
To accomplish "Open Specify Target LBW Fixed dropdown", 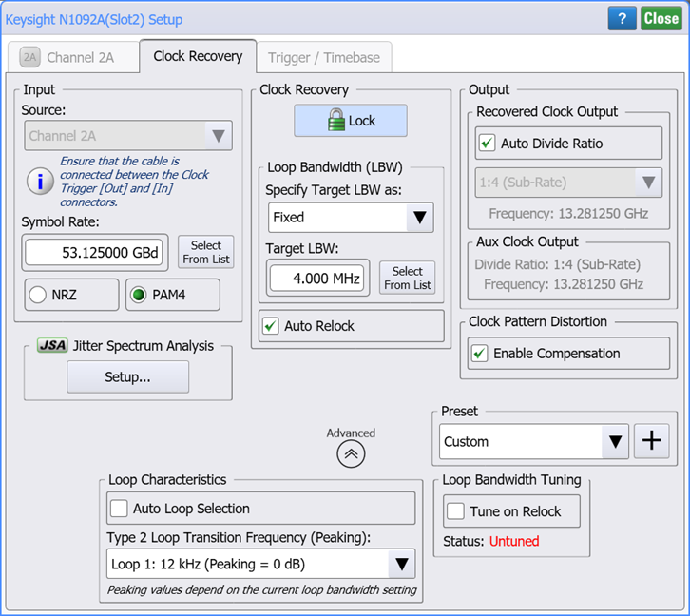I will 351,218.
